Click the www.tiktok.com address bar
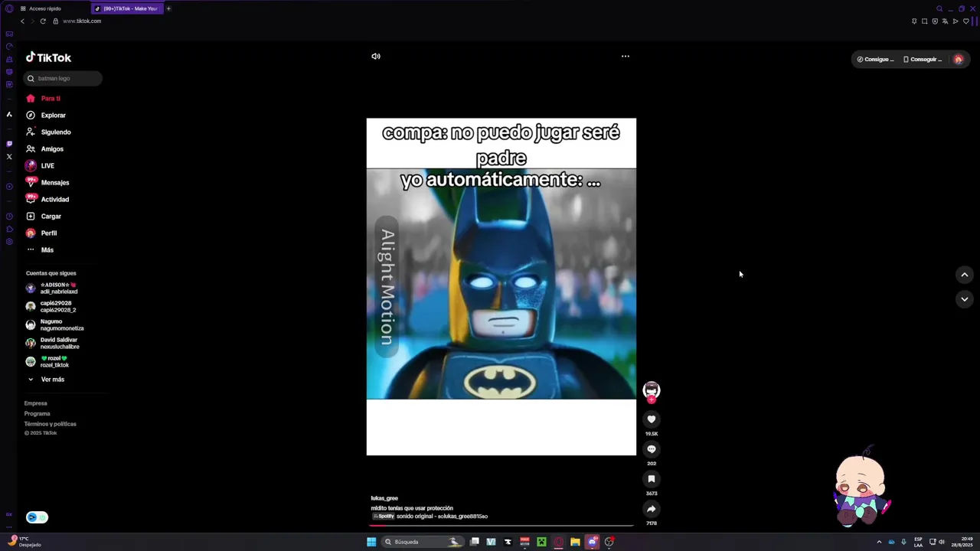Image resolution: width=980 pixels, height=551 pixels. click(82, 21)
